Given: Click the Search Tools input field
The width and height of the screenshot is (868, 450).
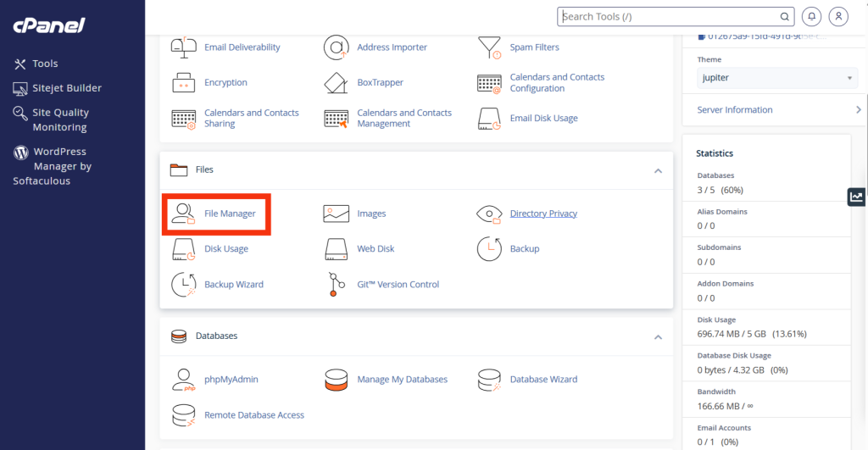Looking at the screenshot, I should coord(668,16).
